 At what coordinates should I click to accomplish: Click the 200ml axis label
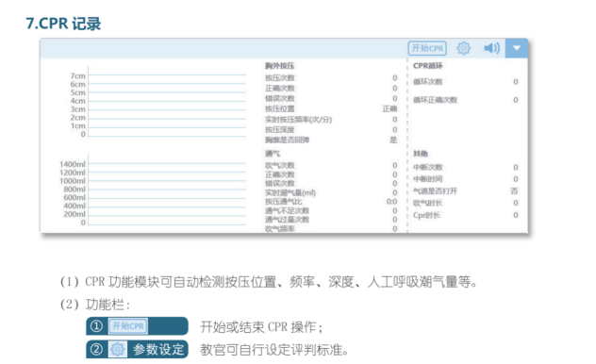(x=74, y=214)
